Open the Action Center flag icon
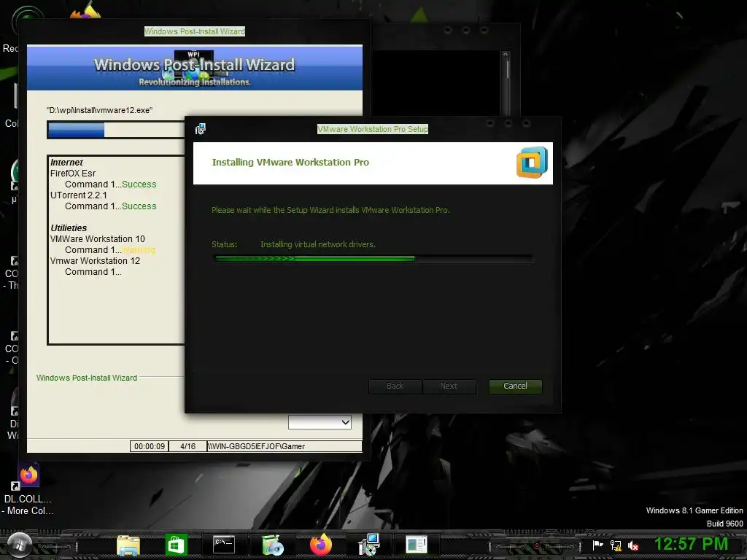Viewport: 747px width, 560px height. click(x=597, y=545)
